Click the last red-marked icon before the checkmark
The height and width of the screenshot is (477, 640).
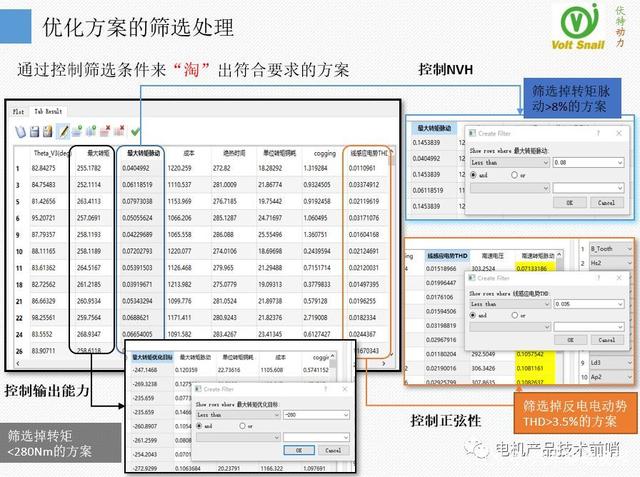[x=120, y=131]
